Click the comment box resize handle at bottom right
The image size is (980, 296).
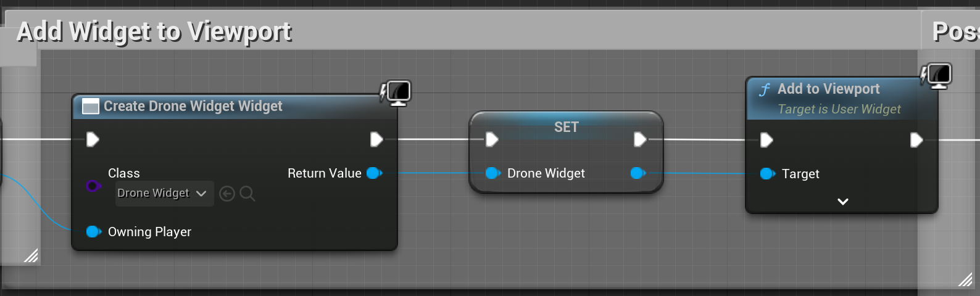tap(965, 280)
